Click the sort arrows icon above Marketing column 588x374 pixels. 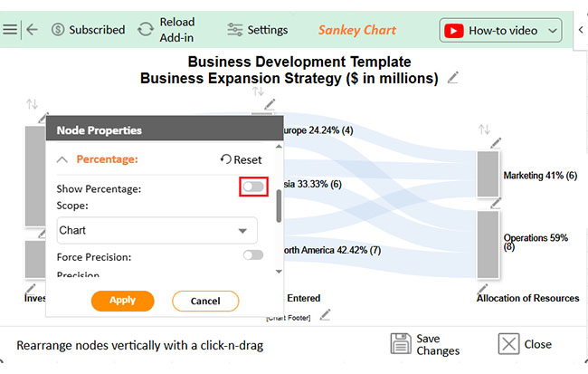[484, 129]
